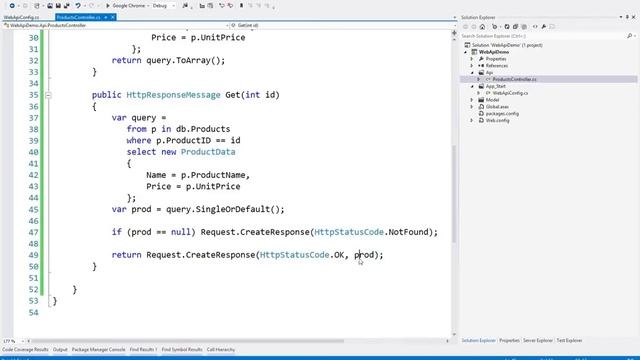
Task: Collapse the App_Start folder node
Action: [x=472, y=86]
